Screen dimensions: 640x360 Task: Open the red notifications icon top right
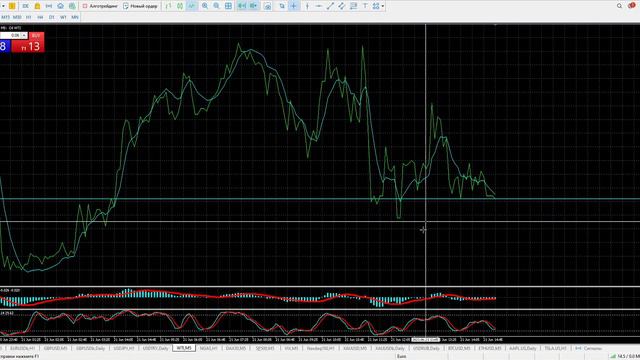[x=632, y=6]
